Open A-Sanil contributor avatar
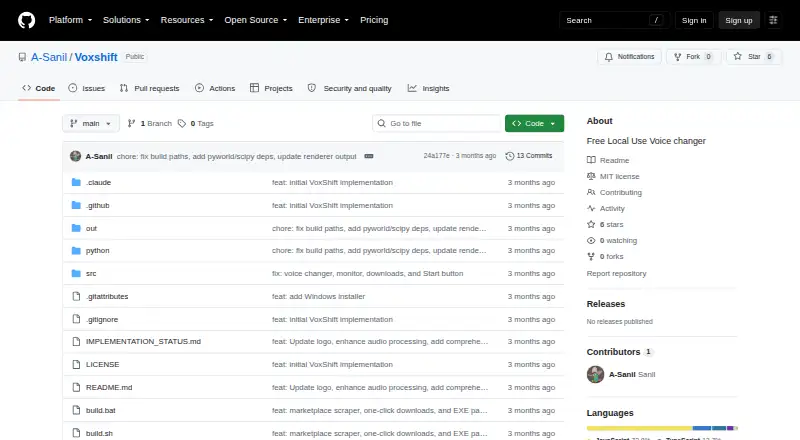 [x=595, y=374]
